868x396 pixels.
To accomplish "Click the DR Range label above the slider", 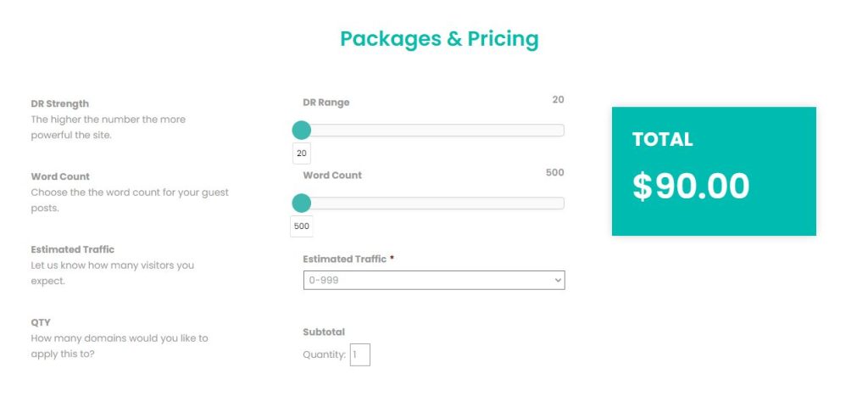I will (325, 103).
